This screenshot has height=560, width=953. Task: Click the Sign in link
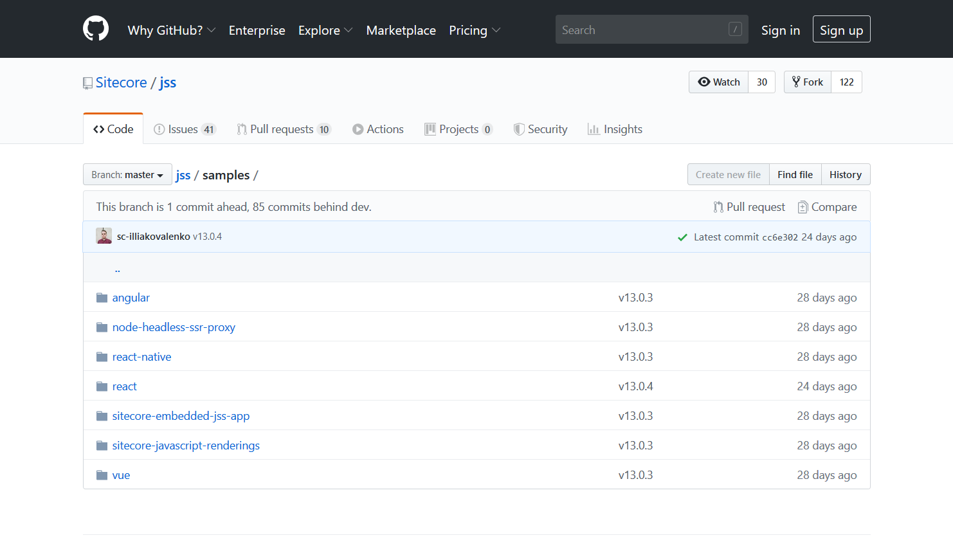coord(781,30)
